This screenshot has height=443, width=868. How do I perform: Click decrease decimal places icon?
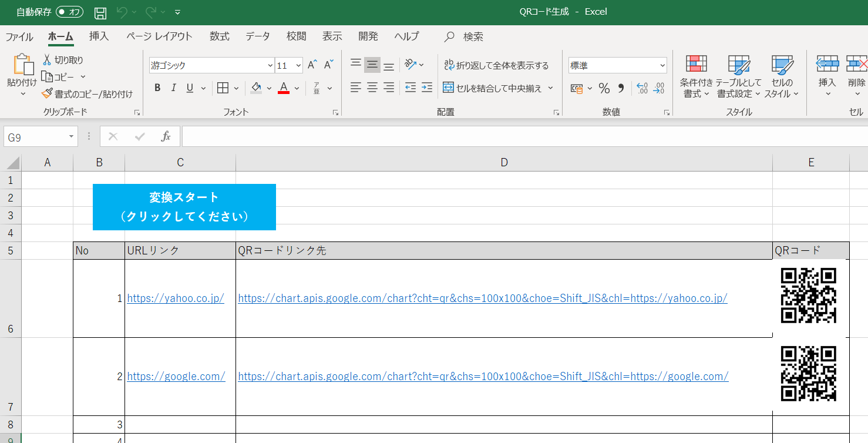[x=659, y=89]
